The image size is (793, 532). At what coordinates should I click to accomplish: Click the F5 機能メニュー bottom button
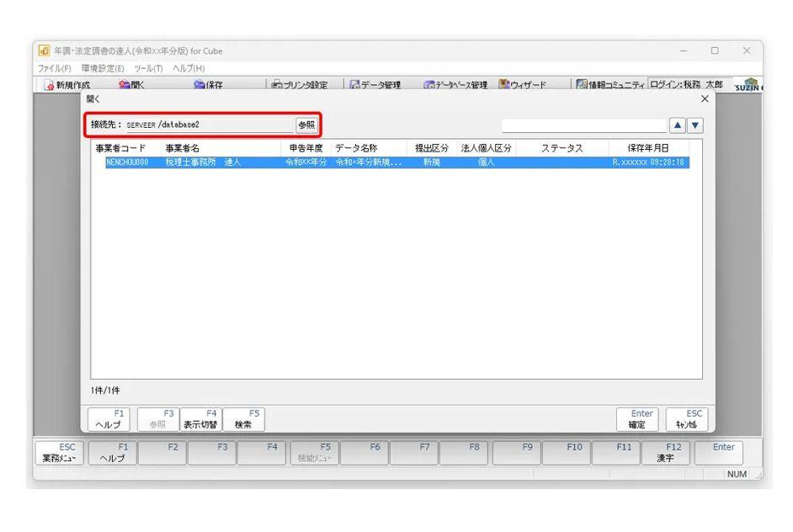point(313,453)
